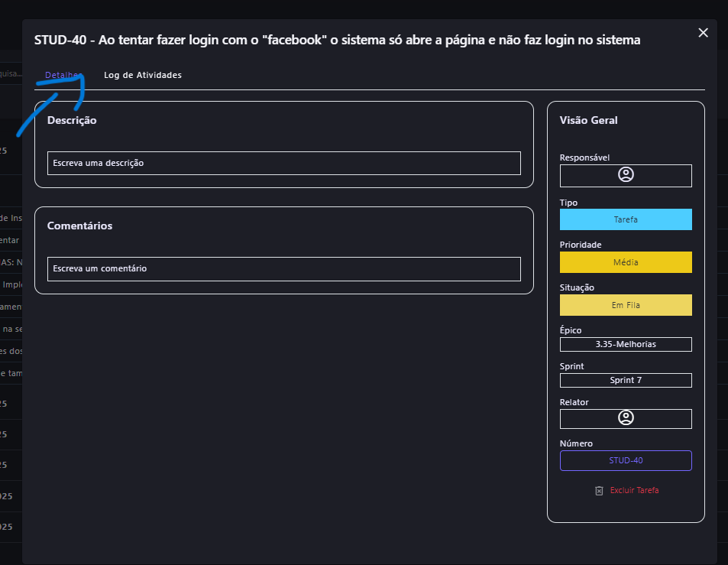Click the STUD-40 number button
Image resolution: width=728 pixels, height=565 pixels.
626,460
